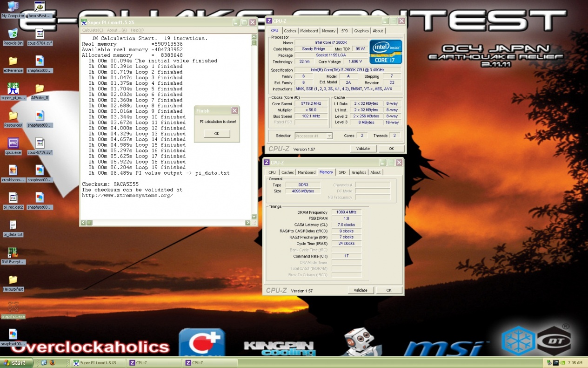588x368 pixels.
Task: Switch to SPD tab in lower CPU-Z window
Action: point(342,172)
